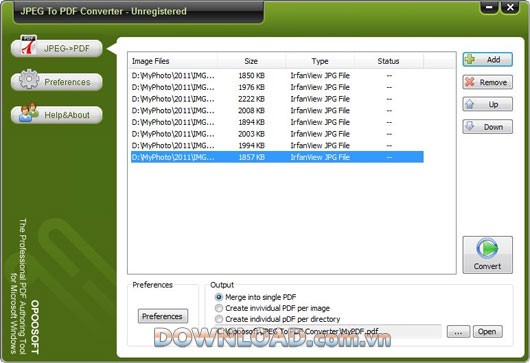Browse output path with the ... button

pyautogui.click(x=458, y=332)
